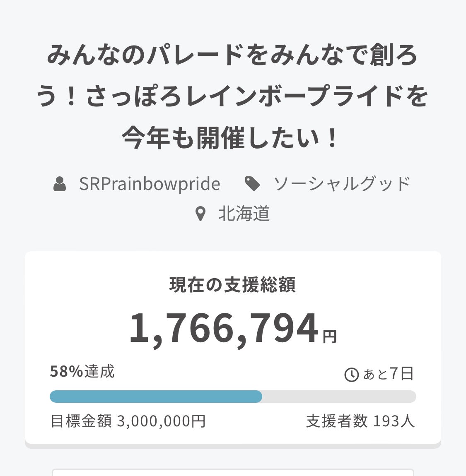The image size is (466, 476).
Task: Click the partially visible card at the bottom
Action: tap(232, 472)
